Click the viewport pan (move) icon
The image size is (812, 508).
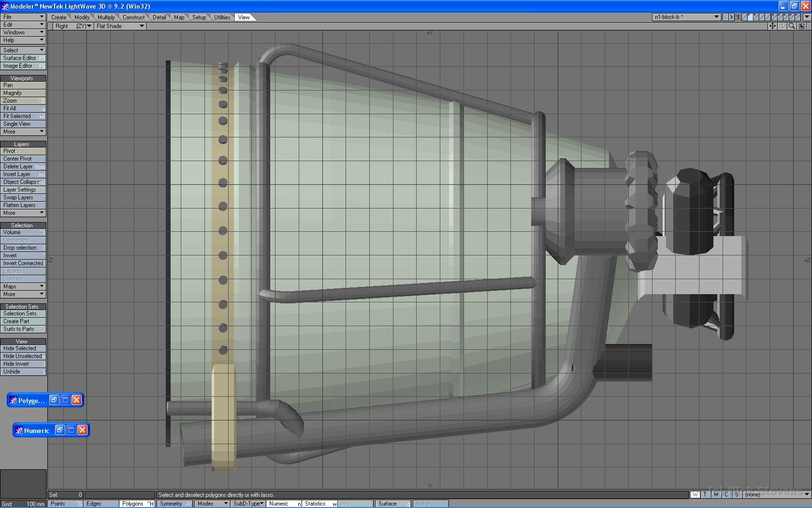click(x=772, y=26)
